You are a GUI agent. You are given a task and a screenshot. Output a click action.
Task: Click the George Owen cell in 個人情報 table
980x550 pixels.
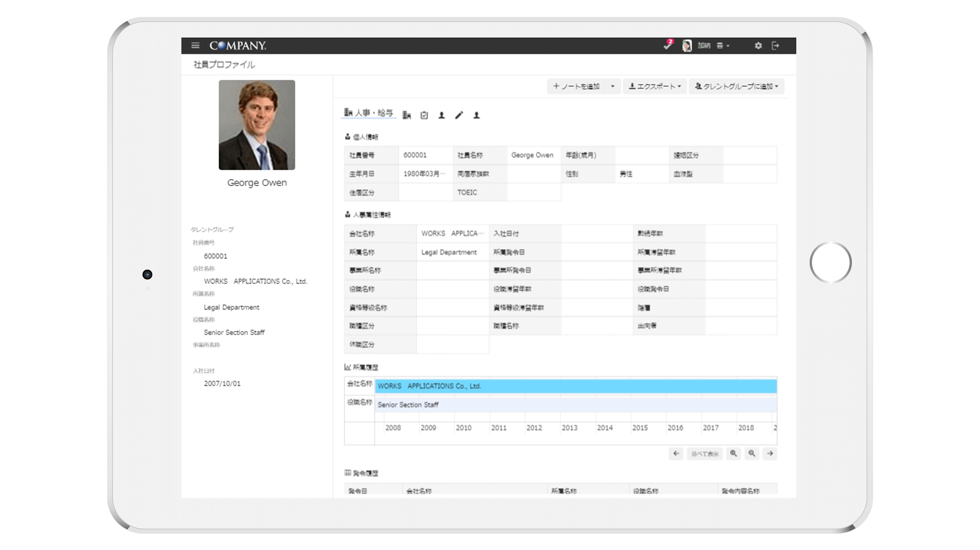(x=534, y=155)
